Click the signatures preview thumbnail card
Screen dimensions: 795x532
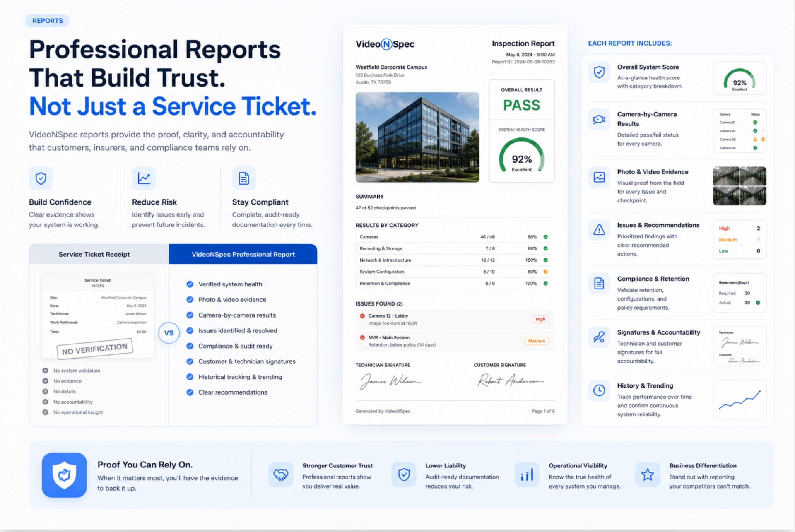[x=740, y=346]
